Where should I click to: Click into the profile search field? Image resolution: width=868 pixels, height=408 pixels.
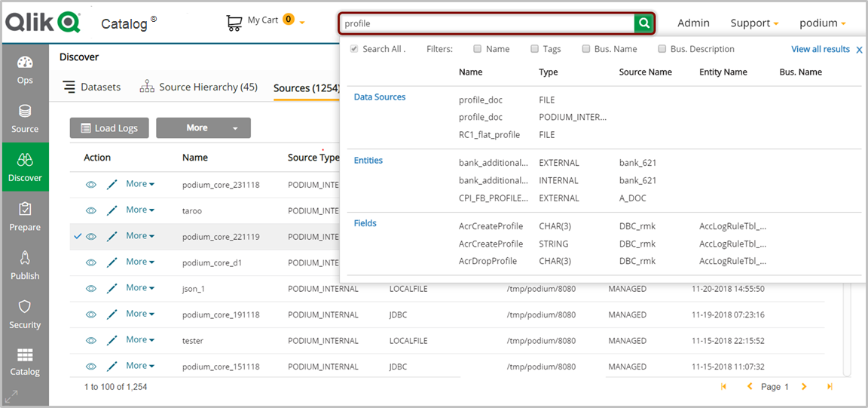tap(486, 23)
